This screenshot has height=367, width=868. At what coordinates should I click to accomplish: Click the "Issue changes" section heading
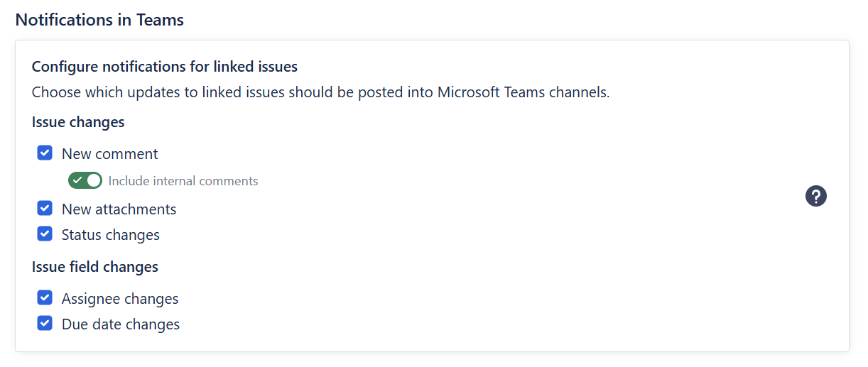click(78, 122)
